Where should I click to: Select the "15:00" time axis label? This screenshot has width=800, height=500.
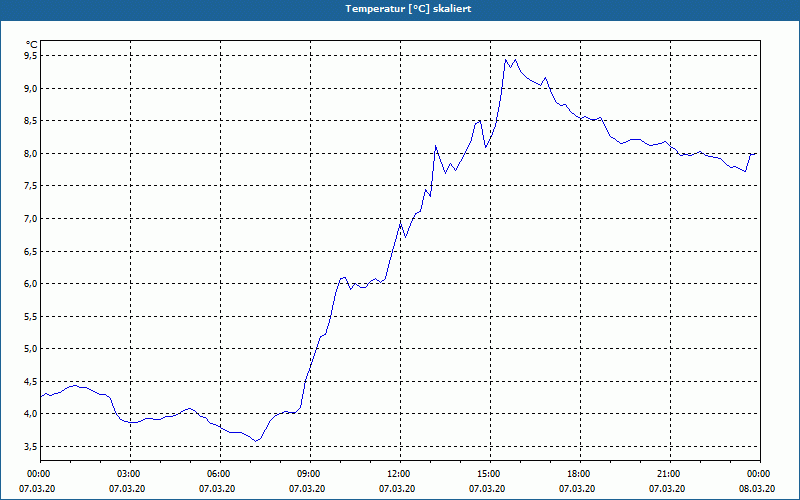[x=487, y=474]
